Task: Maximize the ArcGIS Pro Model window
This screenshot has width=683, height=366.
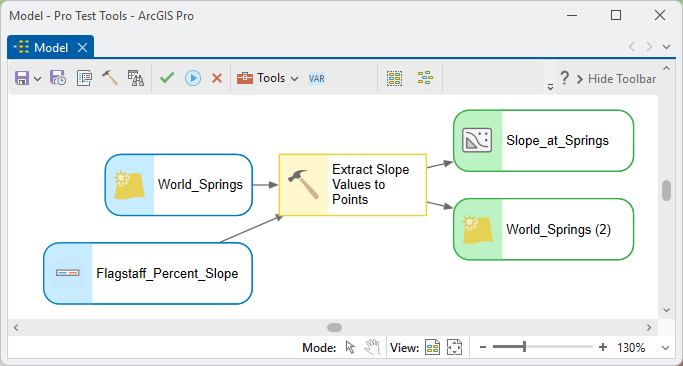Action: coord(616,15)
